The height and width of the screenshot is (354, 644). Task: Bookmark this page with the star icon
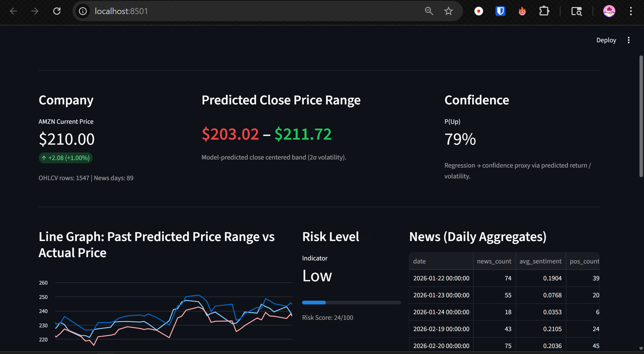pyautogui.click(x=448, y=11)
